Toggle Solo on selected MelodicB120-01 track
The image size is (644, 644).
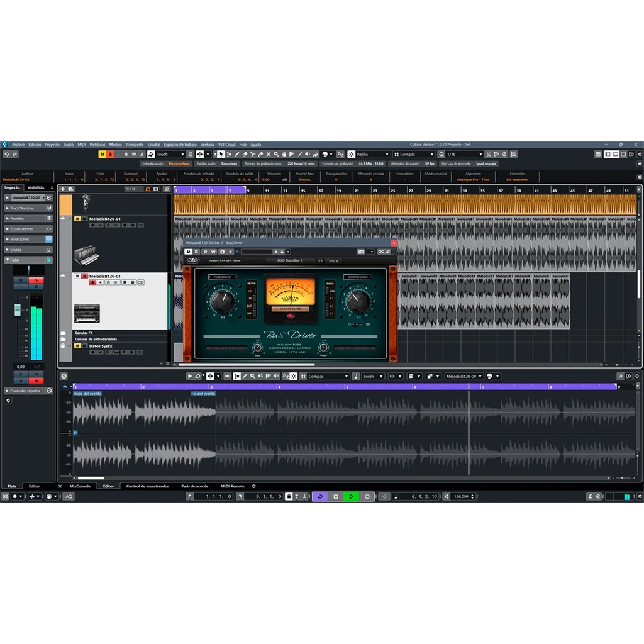[x=85, y=277]
